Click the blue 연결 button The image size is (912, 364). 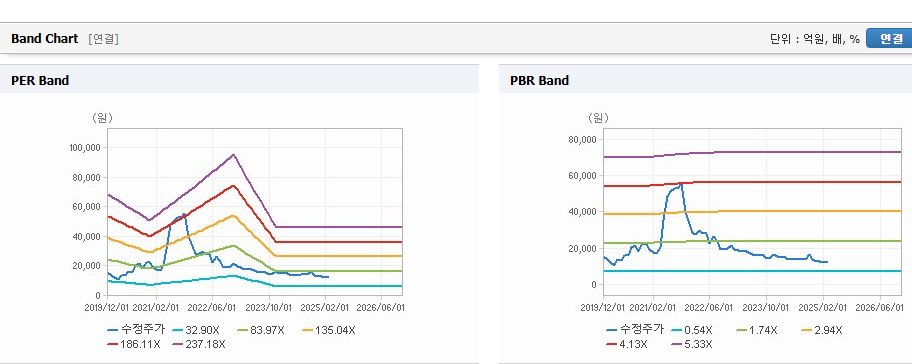click(890, 38)
